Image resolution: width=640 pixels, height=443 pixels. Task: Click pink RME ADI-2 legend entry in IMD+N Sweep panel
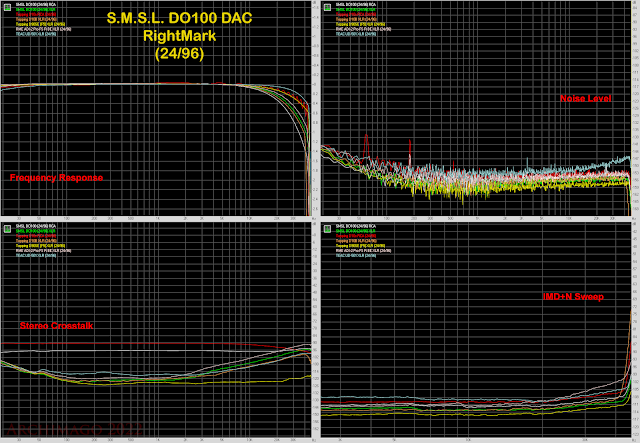364,250
